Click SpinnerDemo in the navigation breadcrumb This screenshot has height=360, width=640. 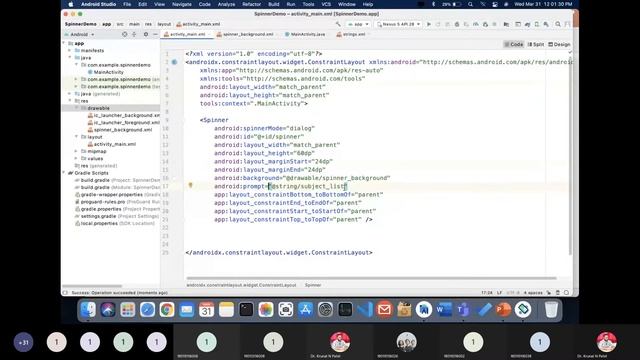80,24
